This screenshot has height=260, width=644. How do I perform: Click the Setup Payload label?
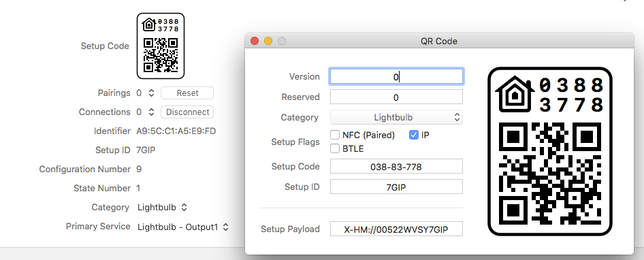[x=290, y=229]
